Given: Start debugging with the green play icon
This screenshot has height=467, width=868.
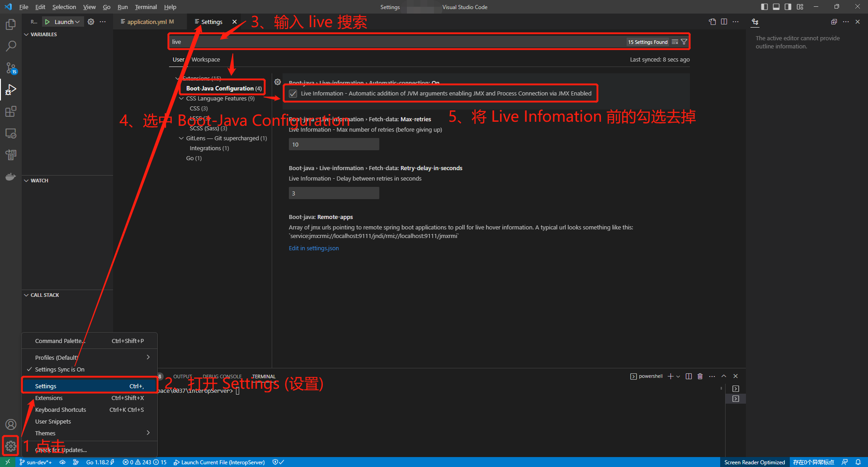Looking at the screenshot, I should click(47, 22).
